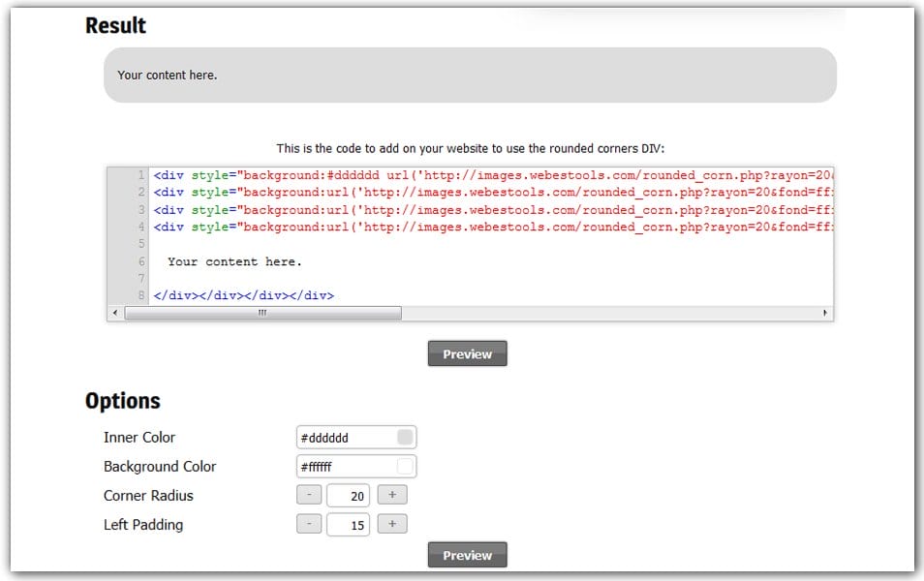Place cursor on code line 1
The width and height of the screenshot is (924, 581).
[x=484, y=175]
